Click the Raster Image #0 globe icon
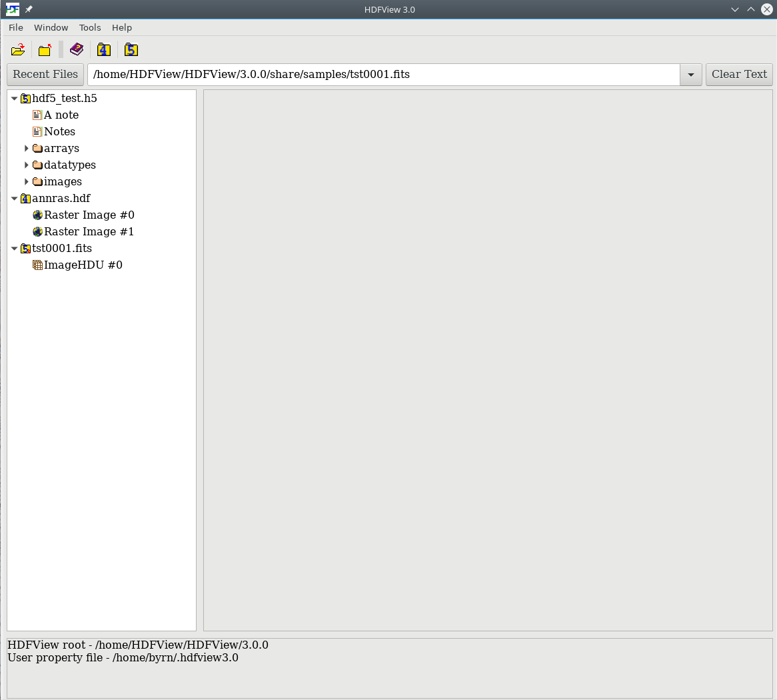The height and width of the screenshot is (700, 777). [x=37, y=215]
